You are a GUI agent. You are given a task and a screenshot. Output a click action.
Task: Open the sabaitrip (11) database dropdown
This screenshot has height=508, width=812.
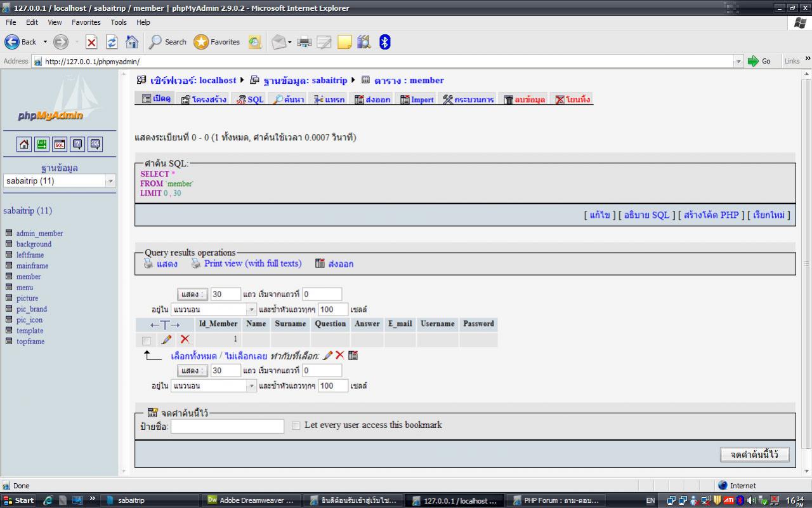[x=60, y=181]
